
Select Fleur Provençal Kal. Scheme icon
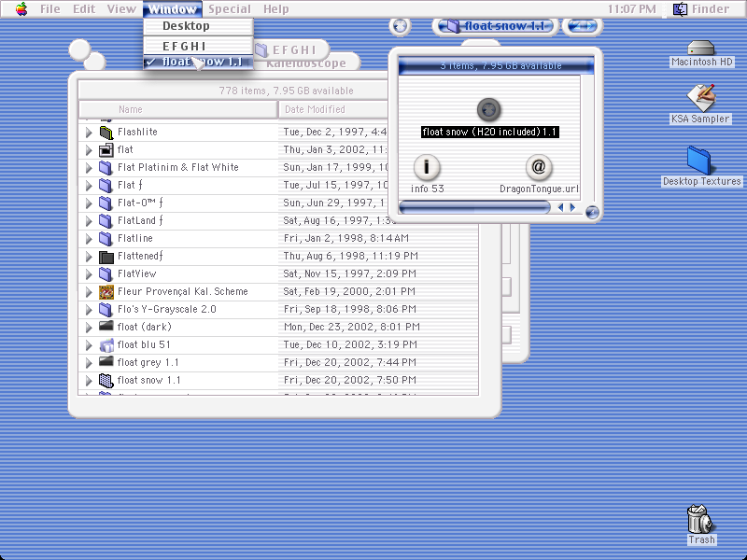pyautogui.click(x=106, y=292)
